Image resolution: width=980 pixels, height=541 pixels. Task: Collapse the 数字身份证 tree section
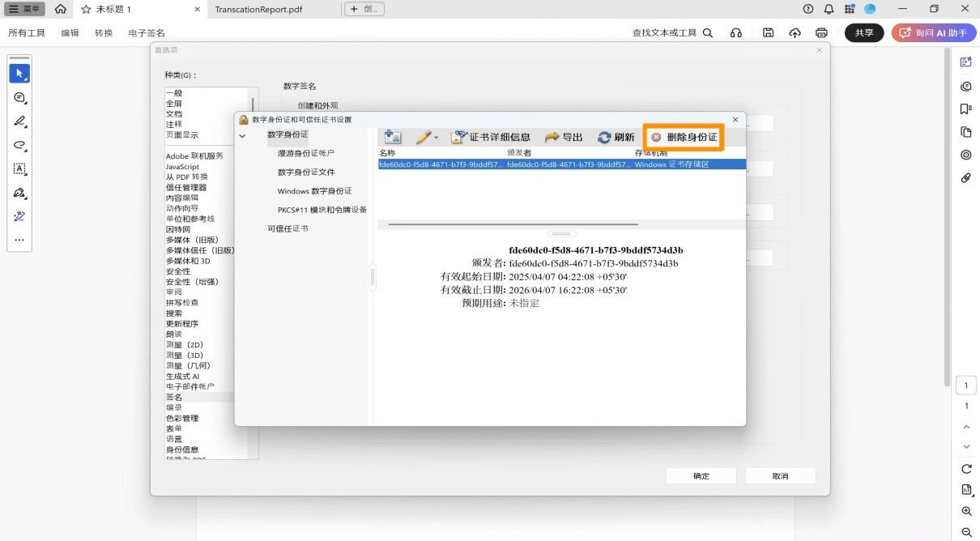pyautogui.click(x=243, y=136)
